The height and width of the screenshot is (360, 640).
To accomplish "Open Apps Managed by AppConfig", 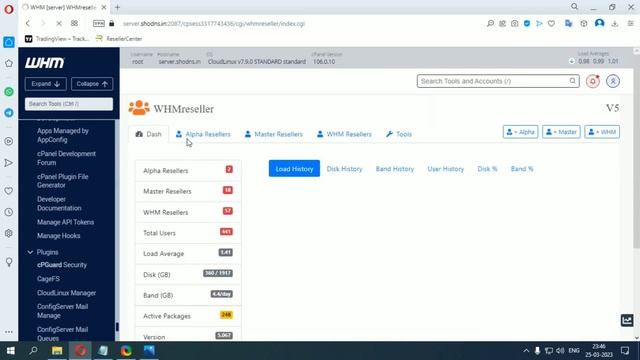I will [63, 135].
